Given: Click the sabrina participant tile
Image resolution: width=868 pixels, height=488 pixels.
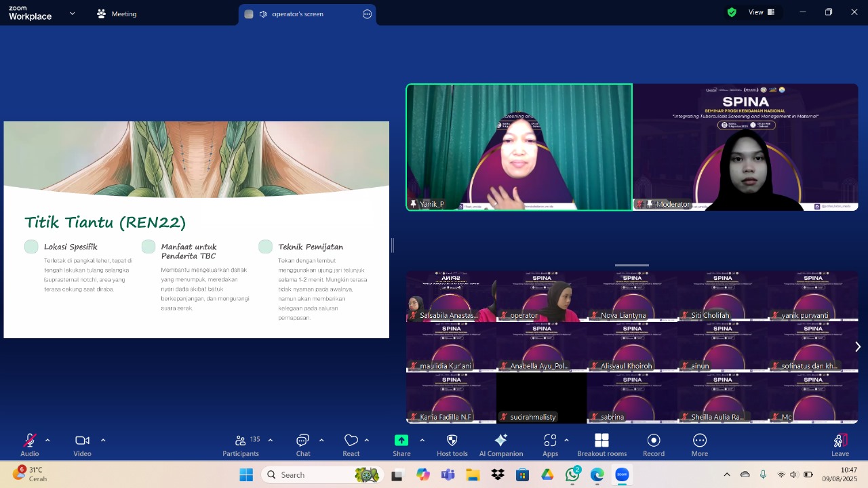Looking at the screenshot, I should click(x=632, y=398).
